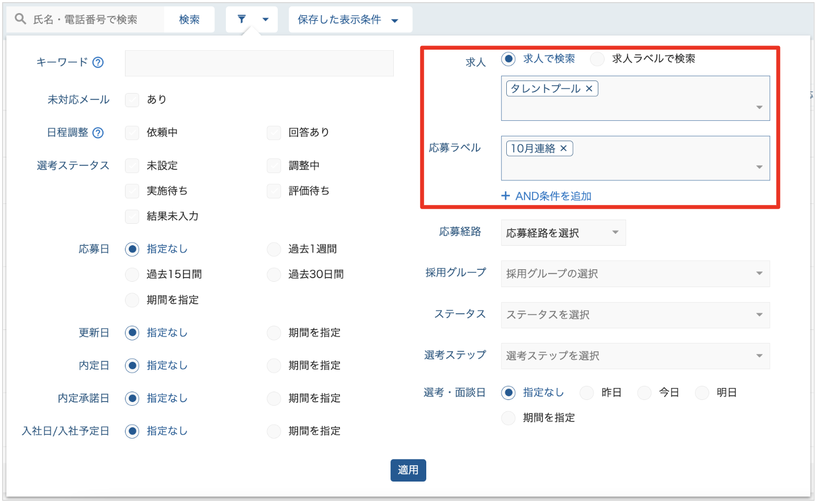818x504 pixels.
Task: Open 応募経路を選択 dropdown
Action: click(x=563, y=233)
